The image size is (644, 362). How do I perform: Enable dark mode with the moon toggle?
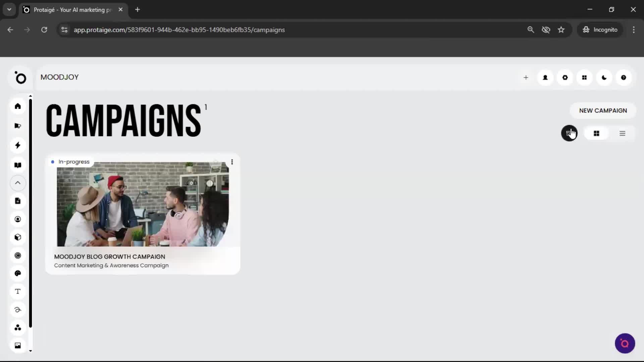(604, 77)
